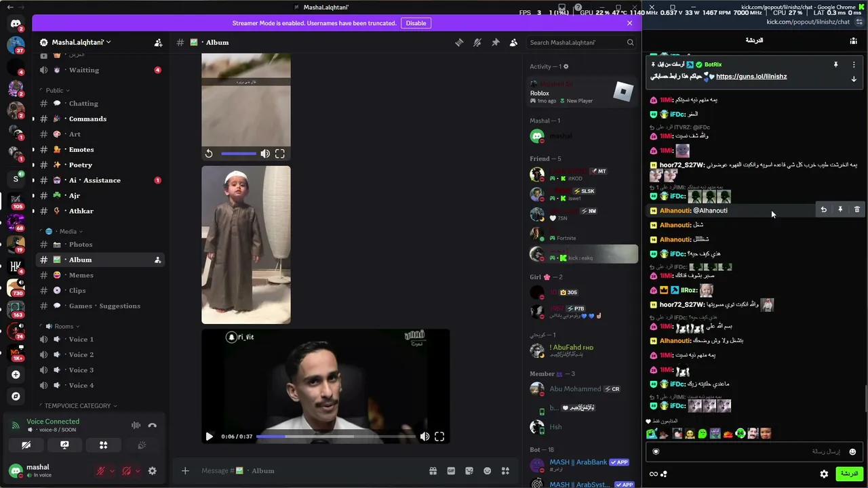Open the apps launcher in message bar
This screenshot has height=488, width=868.
coord(505,471)
